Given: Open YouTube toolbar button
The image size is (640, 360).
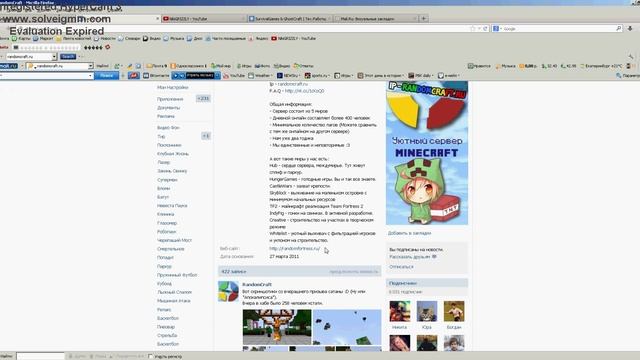Looking at the screenshot, I should [x=234, y=76].
